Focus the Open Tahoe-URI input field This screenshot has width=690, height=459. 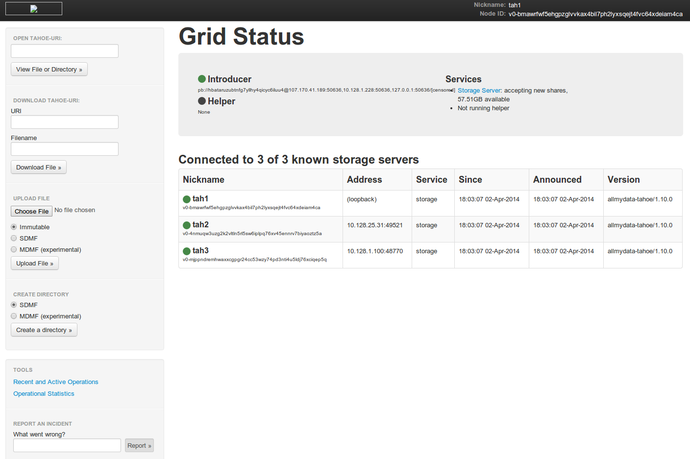(65, 51)
